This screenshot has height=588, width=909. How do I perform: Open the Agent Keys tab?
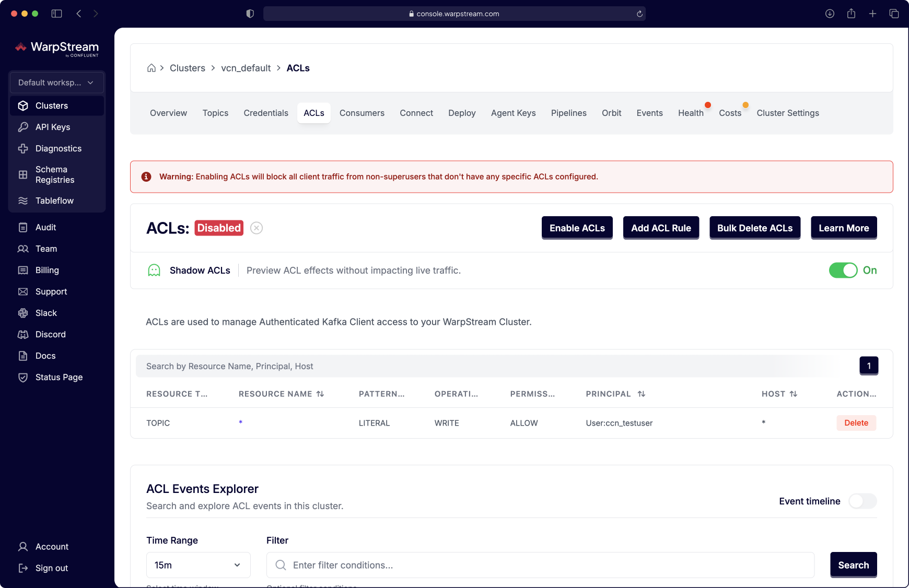click(x=514, y=113)
